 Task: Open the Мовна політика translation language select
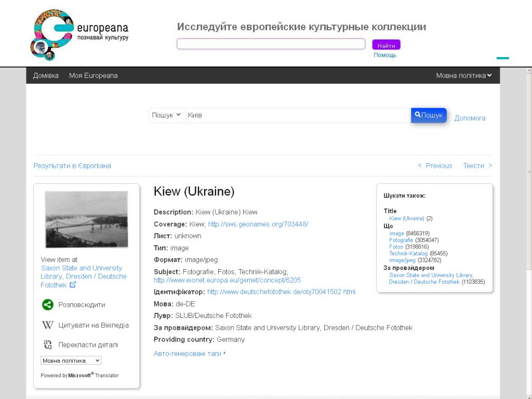(x=71, y=361)
